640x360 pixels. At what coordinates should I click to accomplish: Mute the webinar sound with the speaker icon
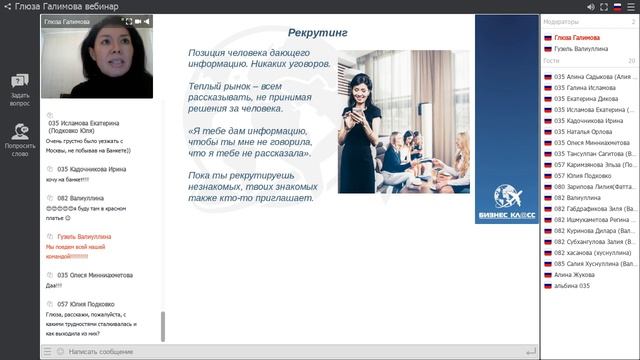591,7
